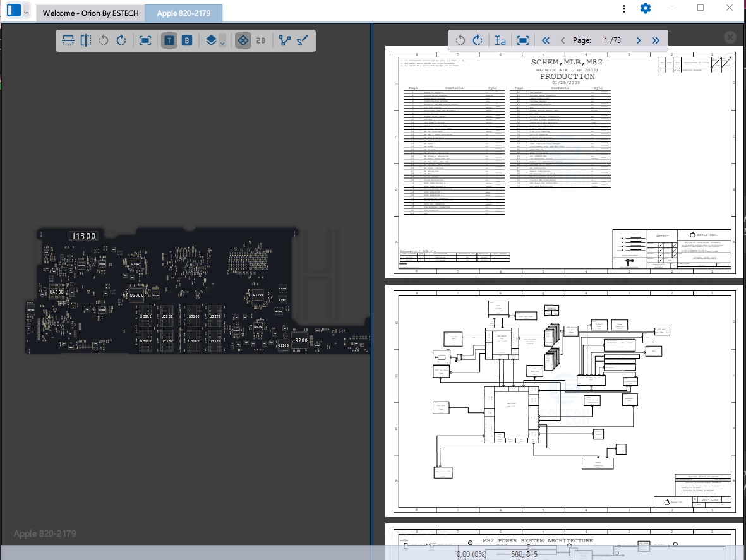Click the system block diagram page
This screenshot has height=560, width=746.
pyautogui.click(x=564, y=401)
